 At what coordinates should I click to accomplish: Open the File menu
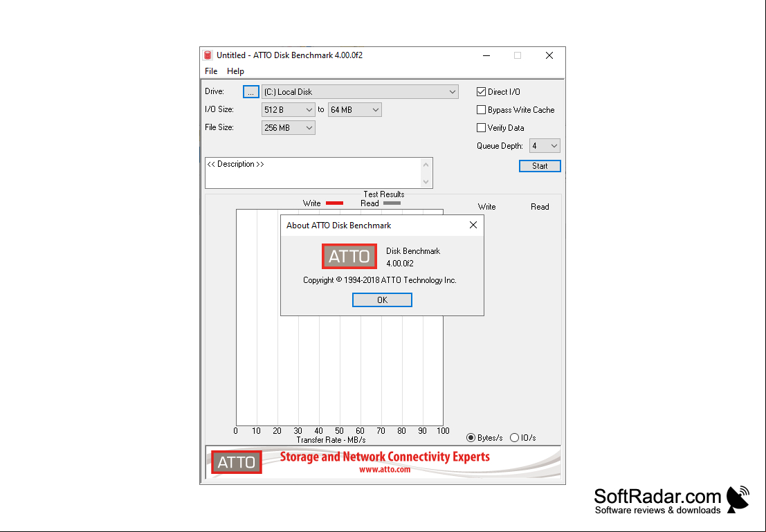(211, 71)
